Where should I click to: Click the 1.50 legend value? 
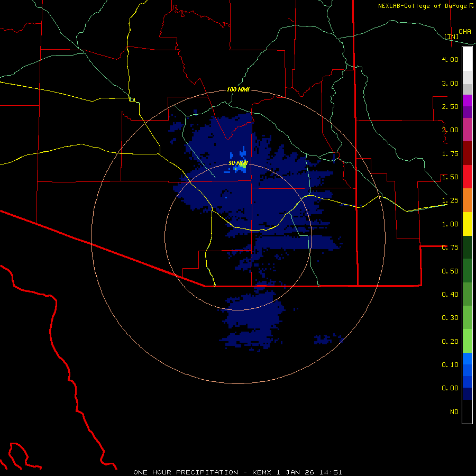pyautogui.click(x=450, y=177)
